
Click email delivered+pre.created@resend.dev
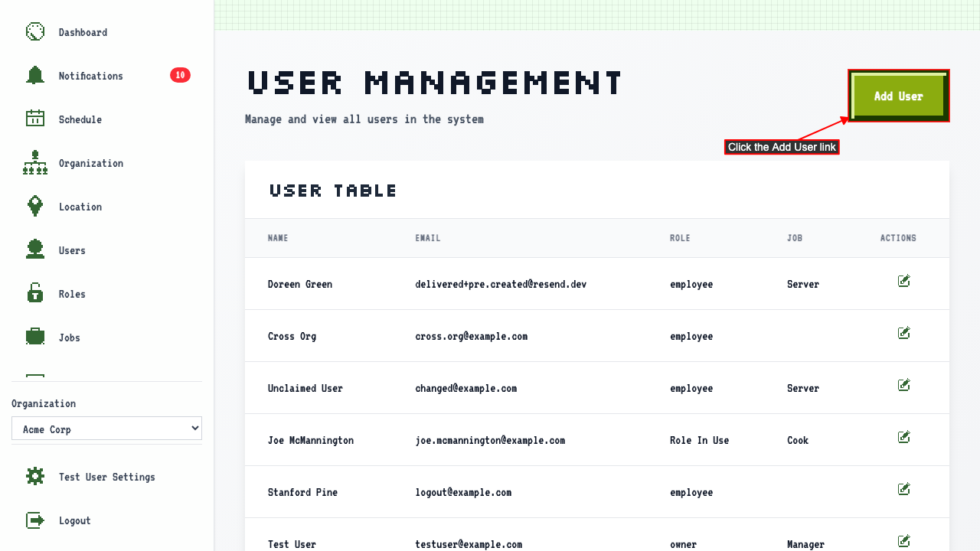(x=501, y=284)
